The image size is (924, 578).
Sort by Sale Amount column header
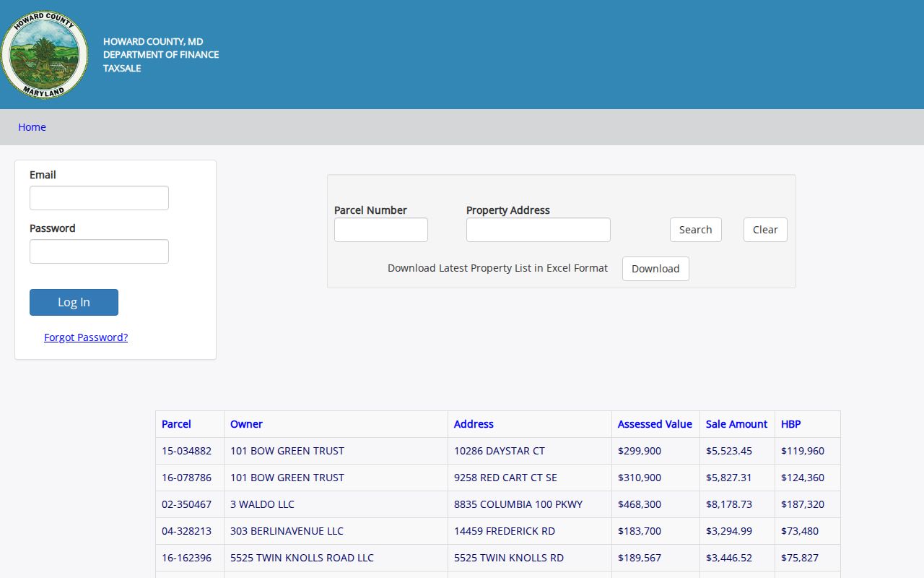[736, 424]
